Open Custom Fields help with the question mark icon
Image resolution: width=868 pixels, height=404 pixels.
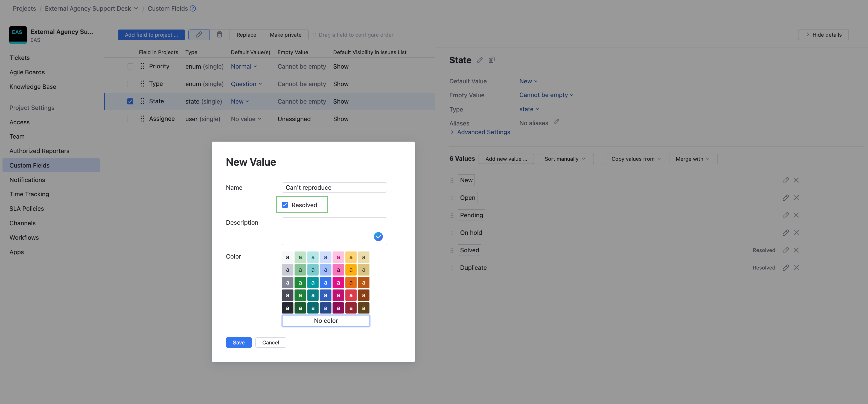tap(193, 8)
